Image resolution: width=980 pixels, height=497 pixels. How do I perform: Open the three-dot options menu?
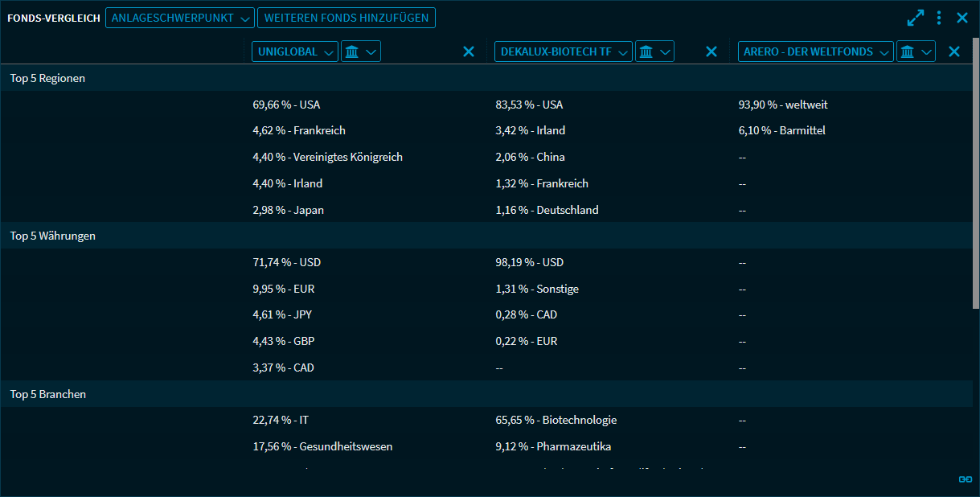coord(939,18)
